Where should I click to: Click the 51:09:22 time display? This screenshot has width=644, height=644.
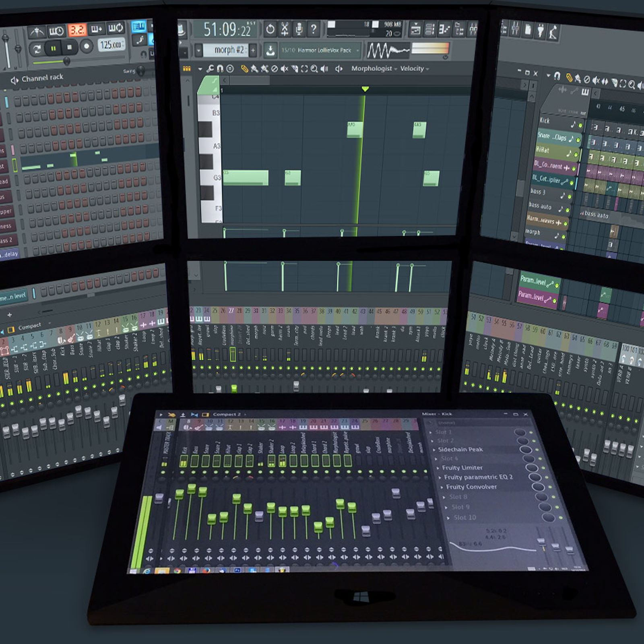click(225, 30)
